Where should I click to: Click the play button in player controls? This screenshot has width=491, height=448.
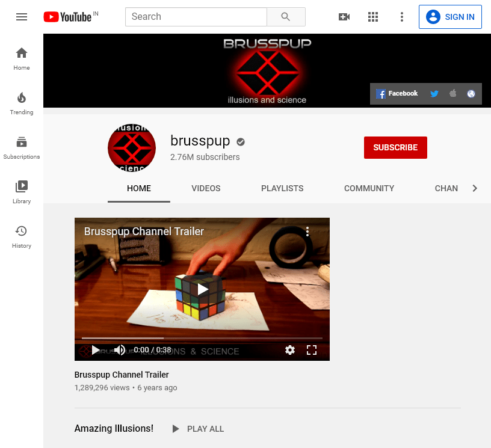[96, 350]
